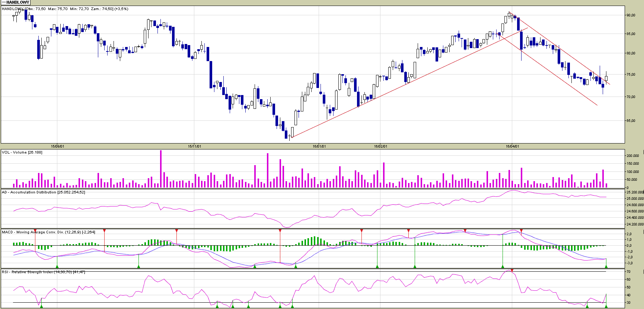The width and height of the screenshot is (644, 309).
Task: Click the 200.000 label on volume axis
Action: [633, 156]
